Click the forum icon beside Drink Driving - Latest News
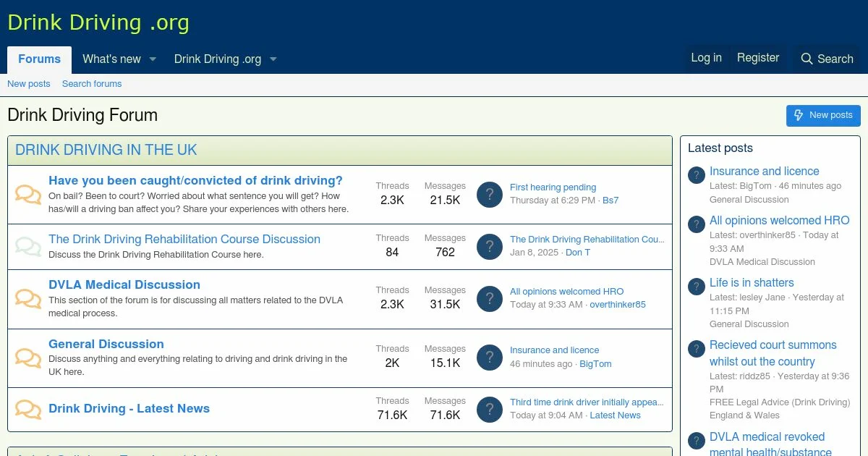 [x=28, y=409]
